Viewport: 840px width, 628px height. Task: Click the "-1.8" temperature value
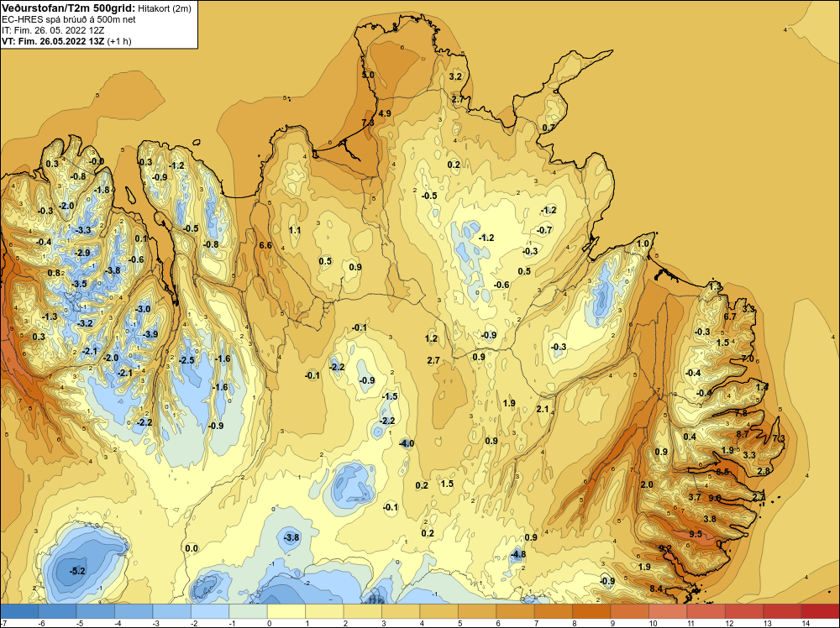click(x=102, y=190)
